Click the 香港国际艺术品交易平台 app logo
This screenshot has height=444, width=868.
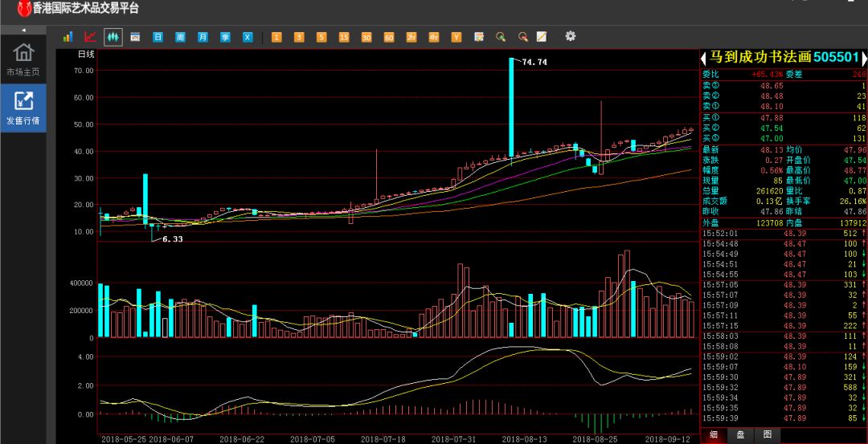(79, 8)
